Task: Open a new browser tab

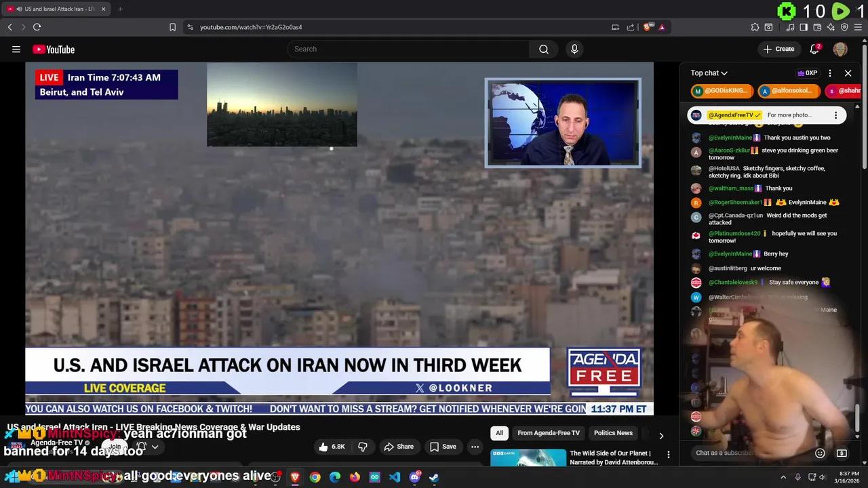Action: pyautogui.click(x=120, y=9)
